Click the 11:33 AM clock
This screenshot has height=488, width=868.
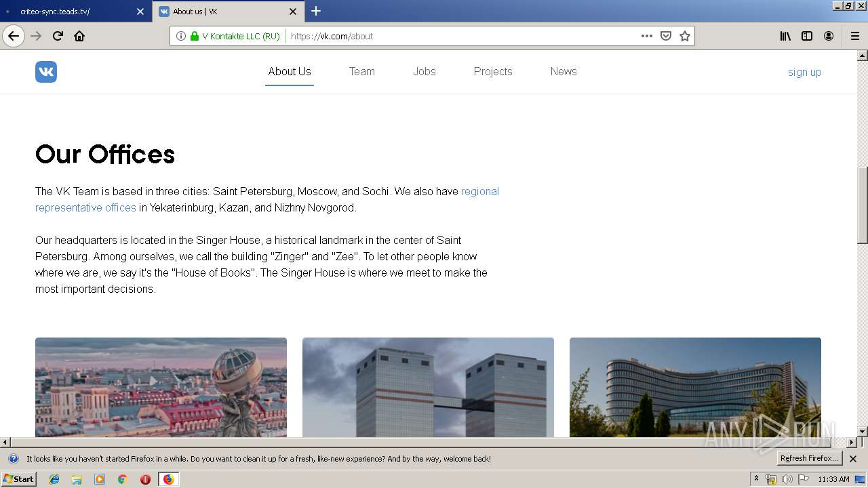click(833, 479)
